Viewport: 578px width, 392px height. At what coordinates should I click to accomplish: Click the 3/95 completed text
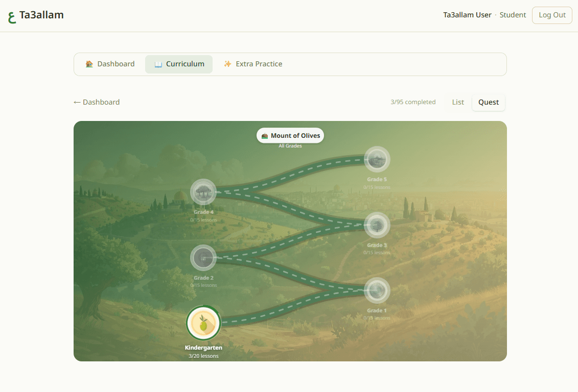[x=413, y=102]
